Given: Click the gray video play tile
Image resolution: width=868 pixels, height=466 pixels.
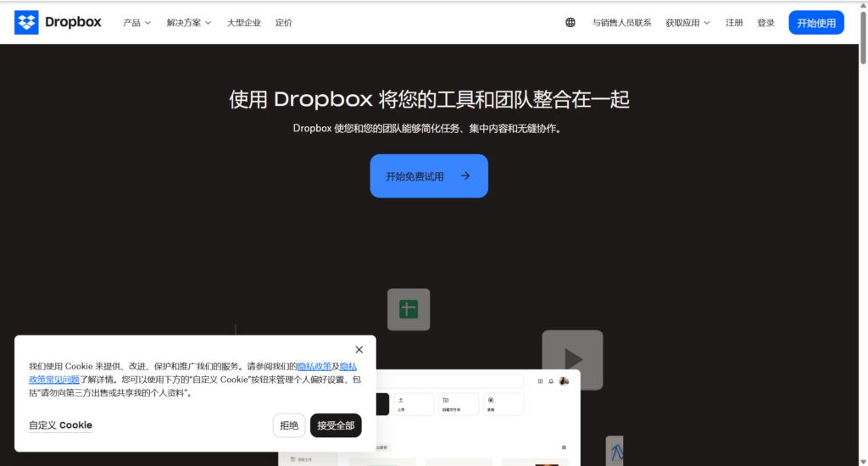Looking at the screenshot, I should pyautogui.click(x=572, y=360).
